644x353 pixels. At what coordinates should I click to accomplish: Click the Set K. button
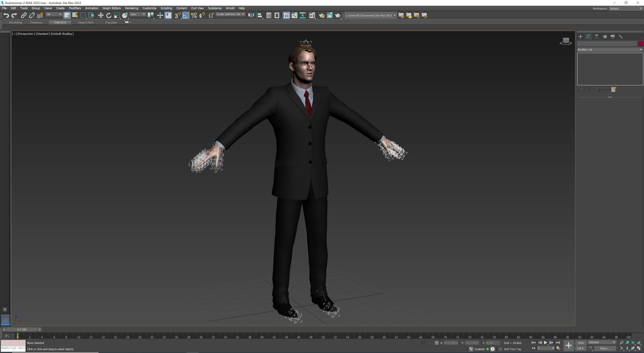[x=581, y=348]
